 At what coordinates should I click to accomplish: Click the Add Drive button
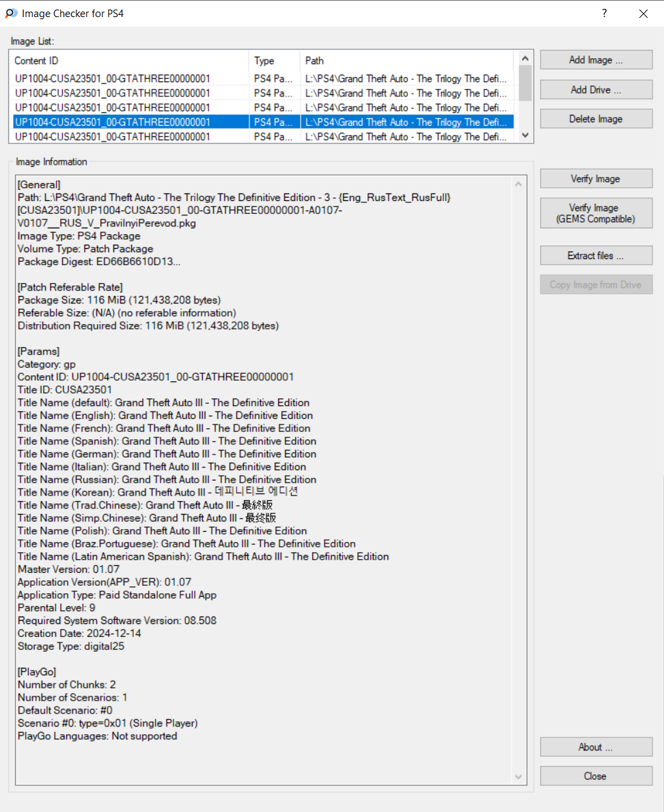[x=596, y=90]
